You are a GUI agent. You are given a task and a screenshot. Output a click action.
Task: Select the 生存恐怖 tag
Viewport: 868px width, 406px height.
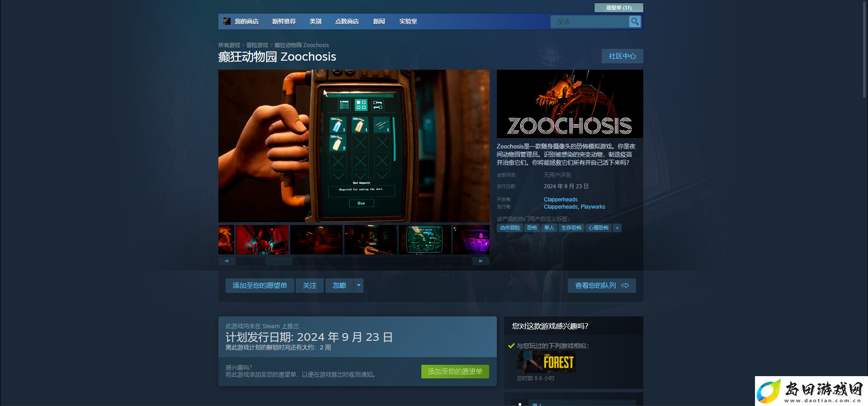[571, 228]
